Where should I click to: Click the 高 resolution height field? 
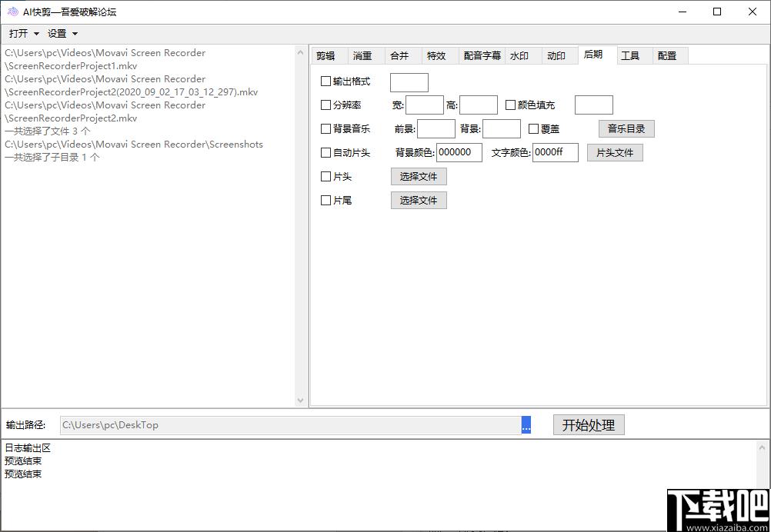(x=479, y=105)
